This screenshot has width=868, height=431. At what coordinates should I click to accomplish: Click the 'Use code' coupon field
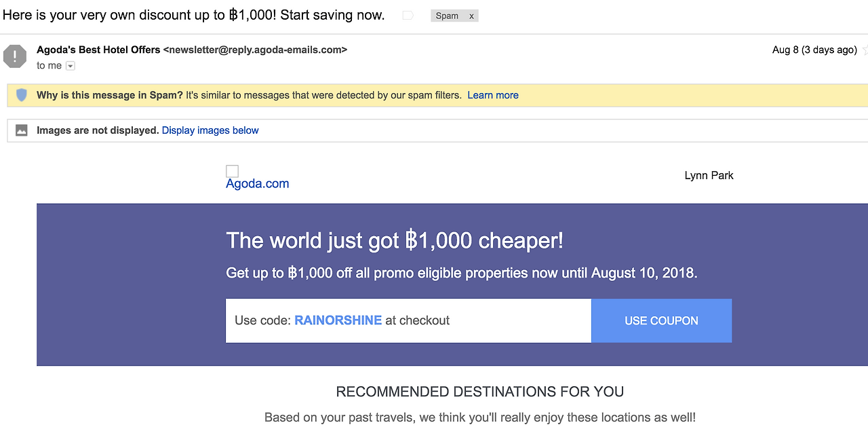(x=408, y=320)
